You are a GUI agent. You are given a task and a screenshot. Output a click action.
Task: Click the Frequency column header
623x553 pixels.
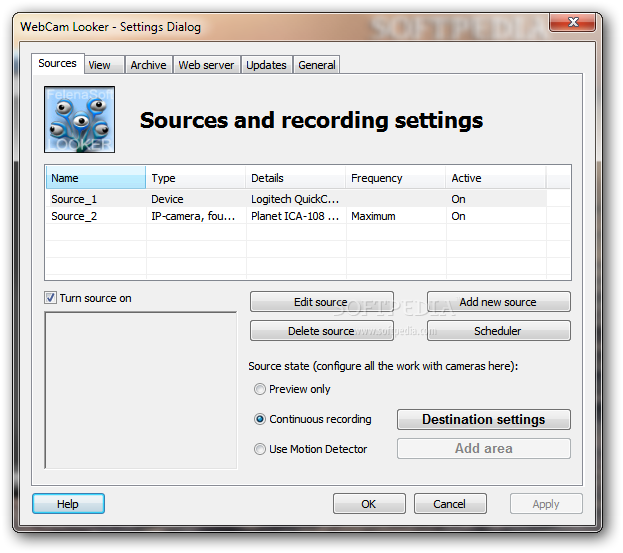click(x=396, y=178)
